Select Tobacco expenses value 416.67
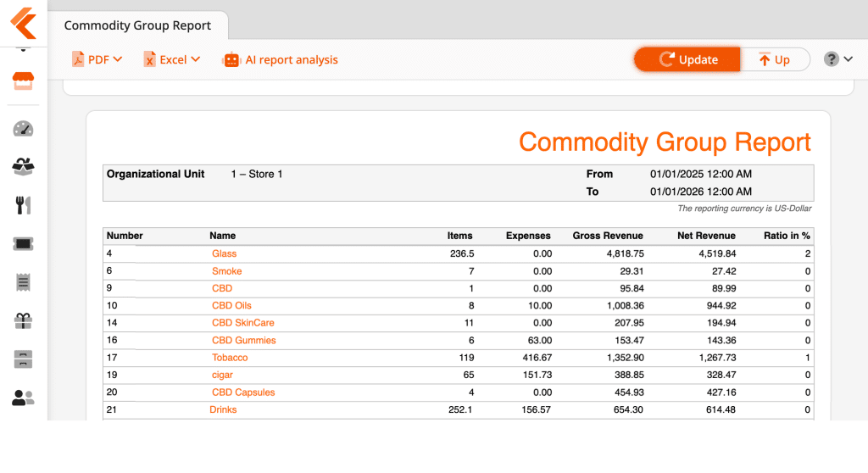 [537, 358]
